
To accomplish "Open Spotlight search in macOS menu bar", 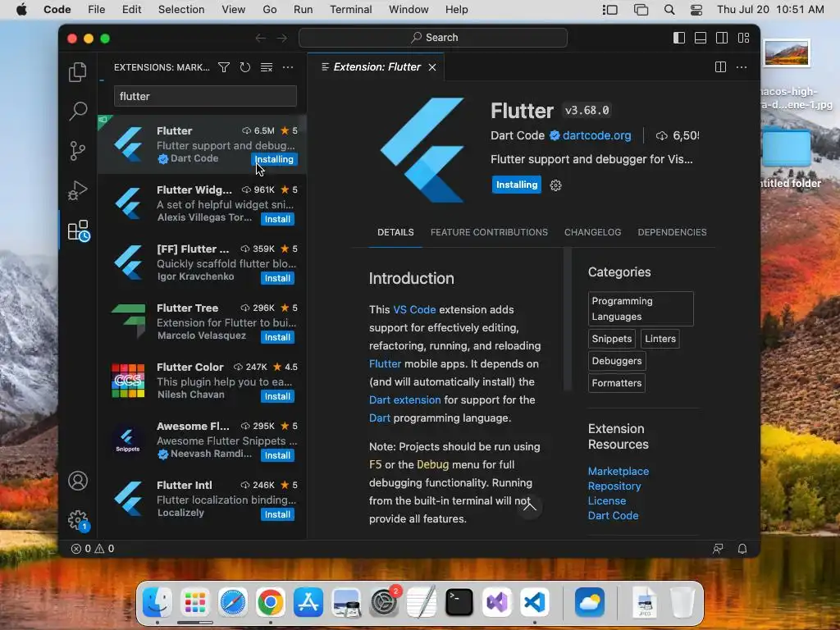I will click(x=669, y=10).
